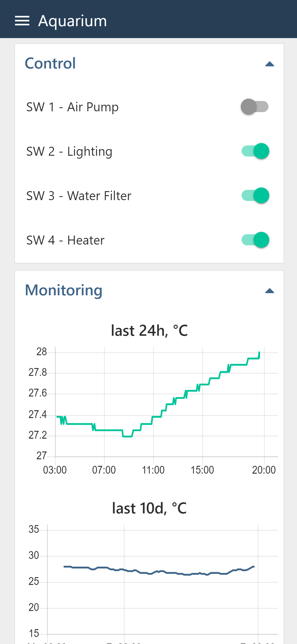This screenshot has width=297, height=644.
Task: Turn off the SW 2 Lighting switch
Action: pos(255,151)
